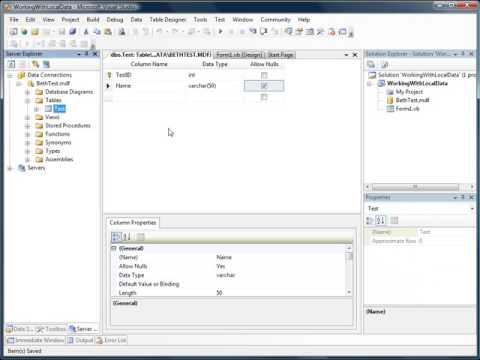Click Undo arrow icon in main toolbar
This screenshot has width=480, height=360.
pos(159,32)
